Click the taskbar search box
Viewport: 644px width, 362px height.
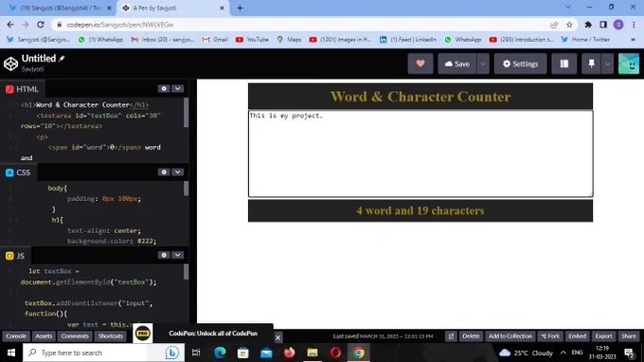click(x=102, y=353)
